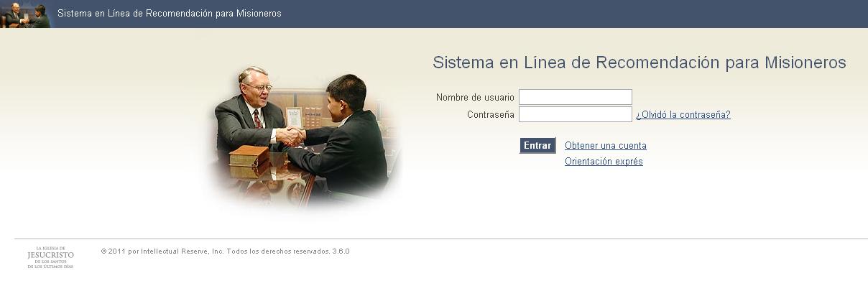The image size is (868, 296).
Task: Click the large page heading text
Action: 640,63
